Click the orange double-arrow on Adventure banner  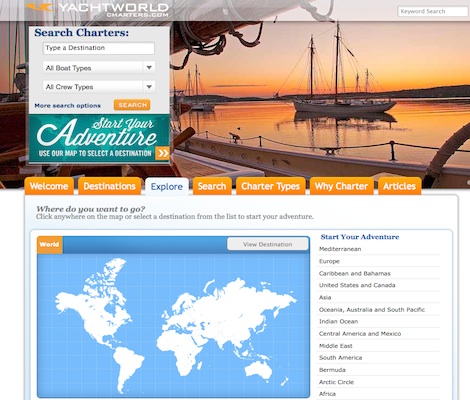(162, 153)
